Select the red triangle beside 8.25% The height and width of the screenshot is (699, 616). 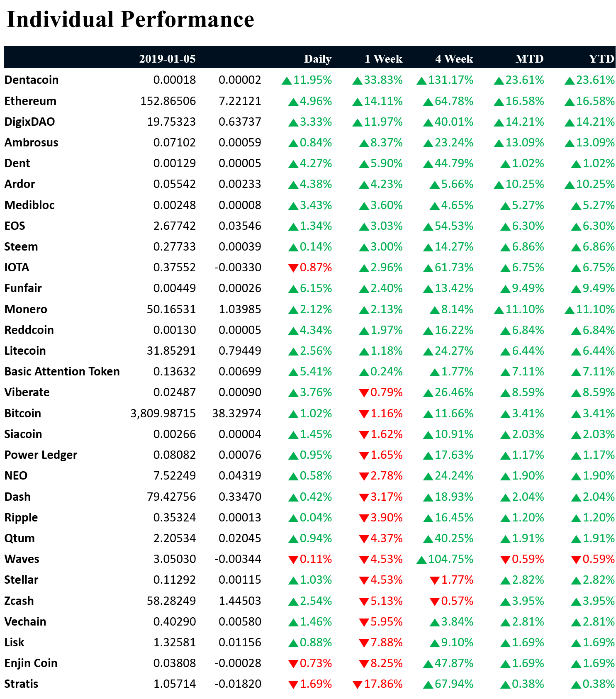click(364, 664)
